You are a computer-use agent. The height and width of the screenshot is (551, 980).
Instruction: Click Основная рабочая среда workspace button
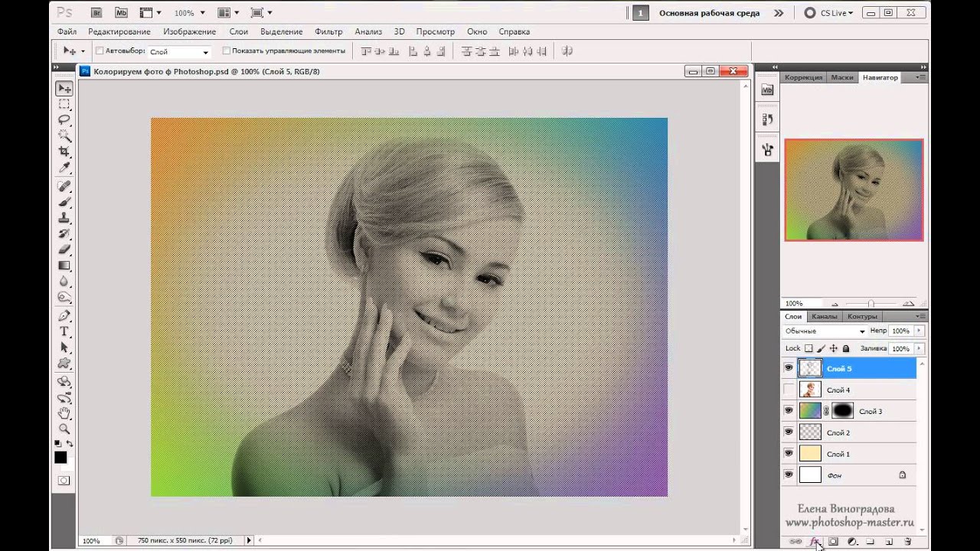coord(709,13)
